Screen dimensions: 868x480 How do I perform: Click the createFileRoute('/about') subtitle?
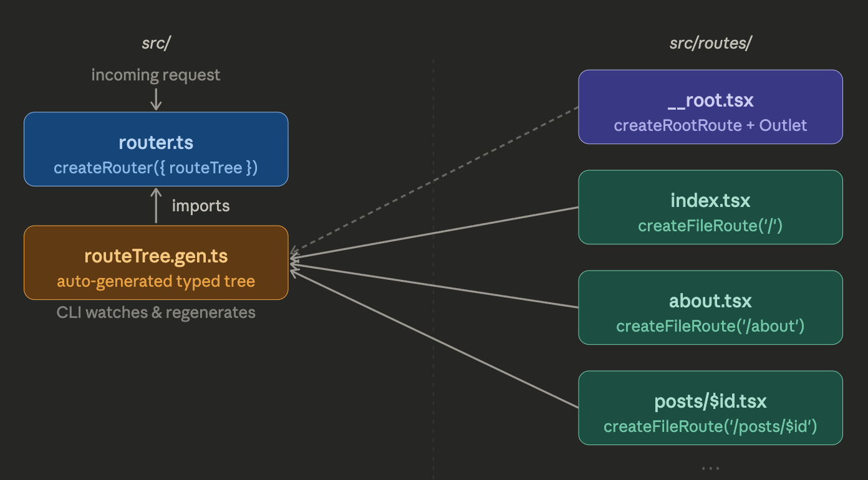pos(710,325)
